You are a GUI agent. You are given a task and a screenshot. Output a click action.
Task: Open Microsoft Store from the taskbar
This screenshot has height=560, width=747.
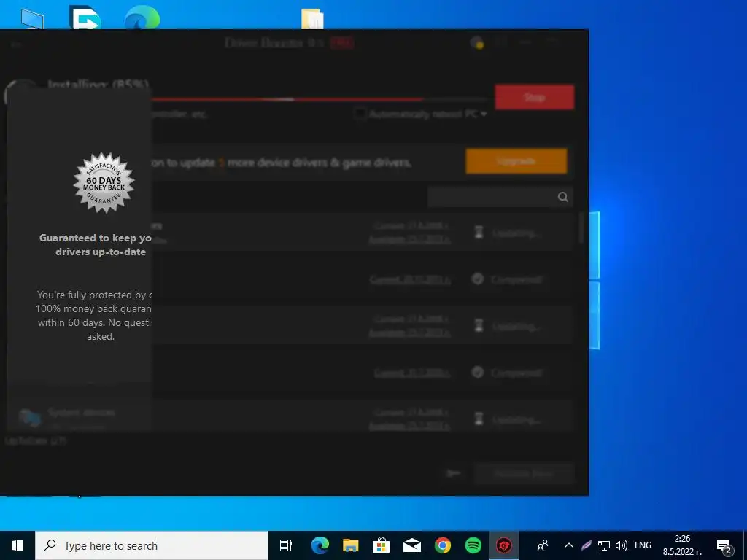tap(381, 545)
